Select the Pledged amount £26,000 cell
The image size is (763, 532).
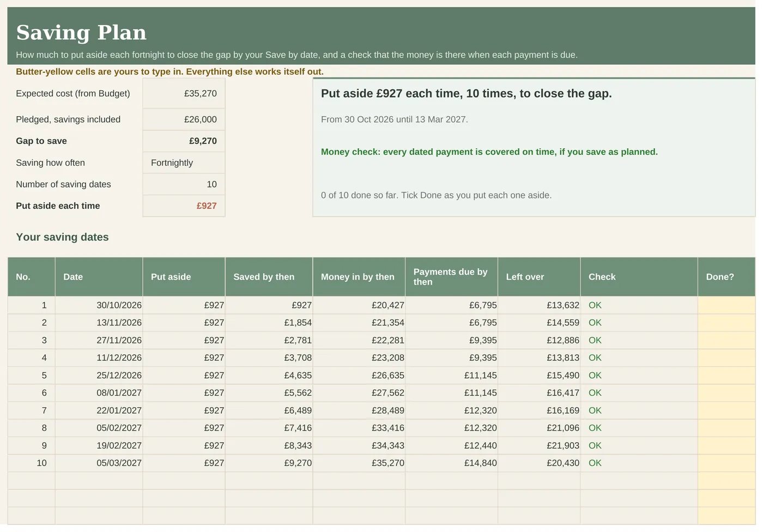[x=184, y=119]
